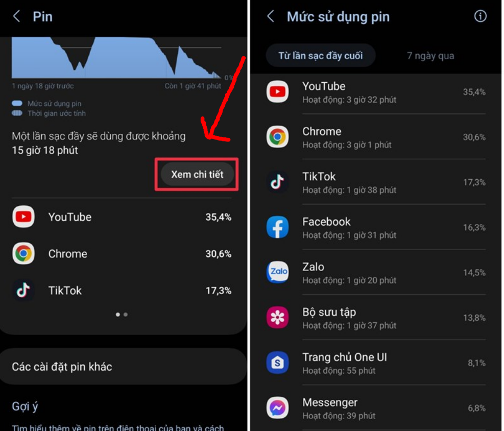The height and width of the screenshot is (431, 504).
Task: Tap Bộ sưu tập's 13,8% usage value
Action: click(474, 318)
